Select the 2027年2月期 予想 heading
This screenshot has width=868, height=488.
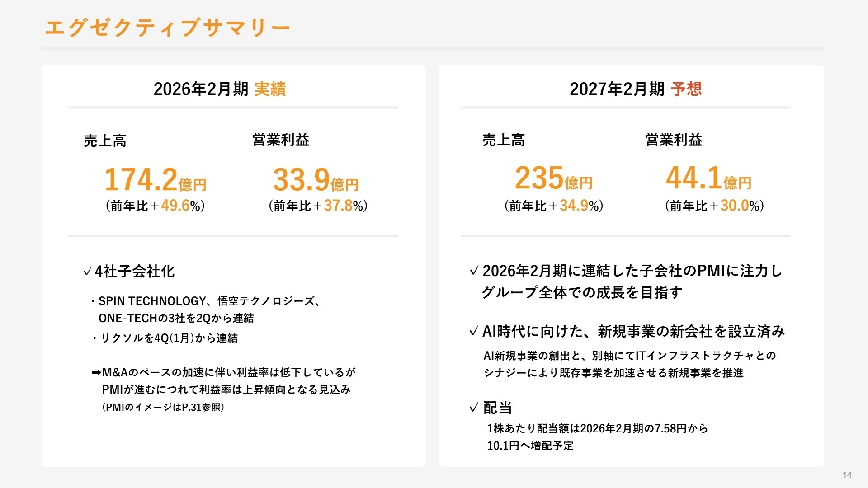point(636,89)
